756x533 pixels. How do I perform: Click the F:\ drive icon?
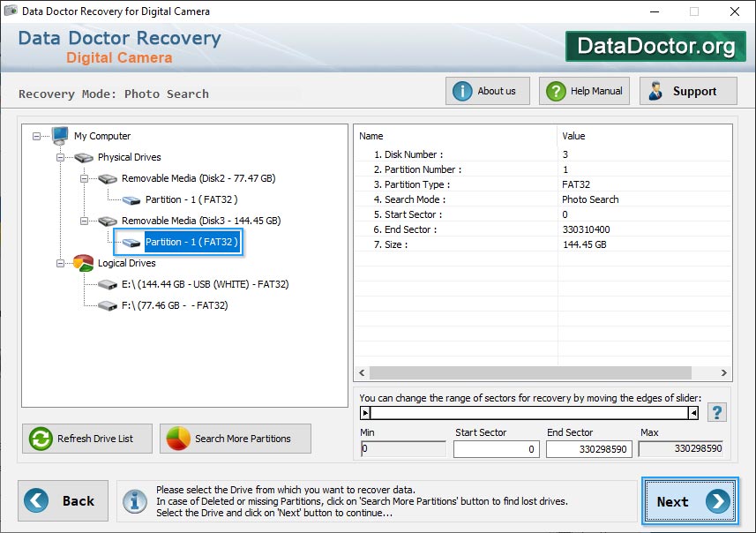tap(108, 306)
